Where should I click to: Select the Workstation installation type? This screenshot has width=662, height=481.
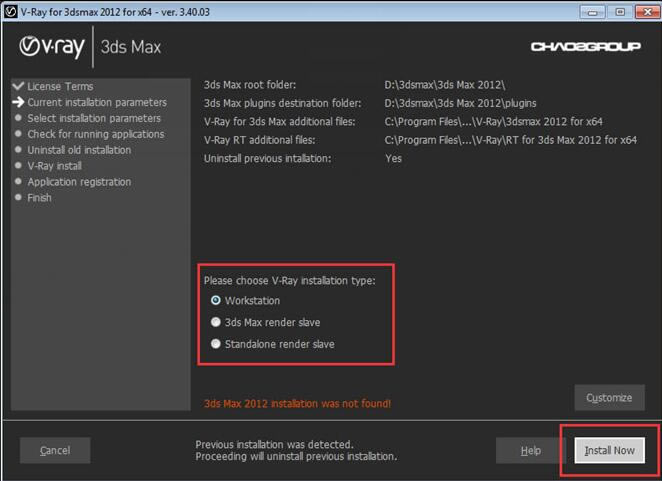pyautogui.click(x=216, y=300)
